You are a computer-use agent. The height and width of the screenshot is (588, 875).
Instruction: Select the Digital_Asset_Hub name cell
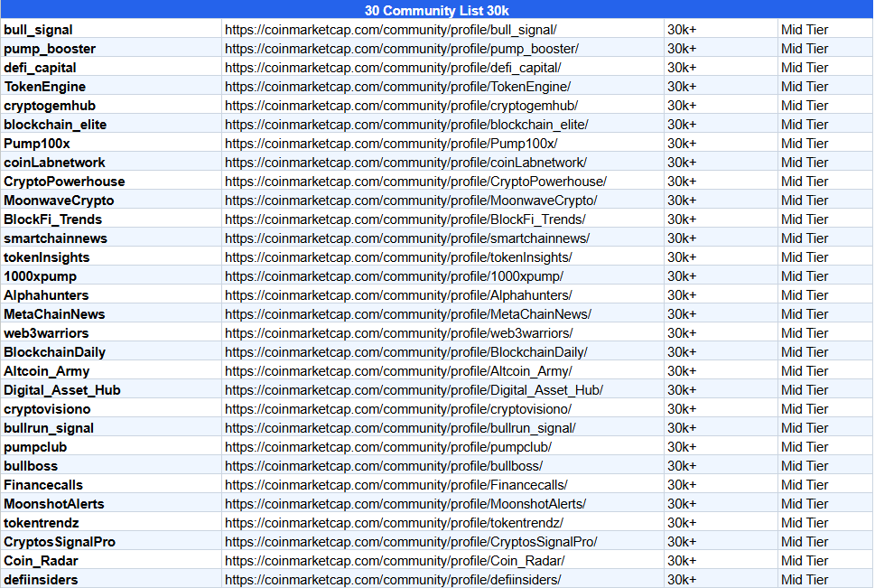[111, 390]
